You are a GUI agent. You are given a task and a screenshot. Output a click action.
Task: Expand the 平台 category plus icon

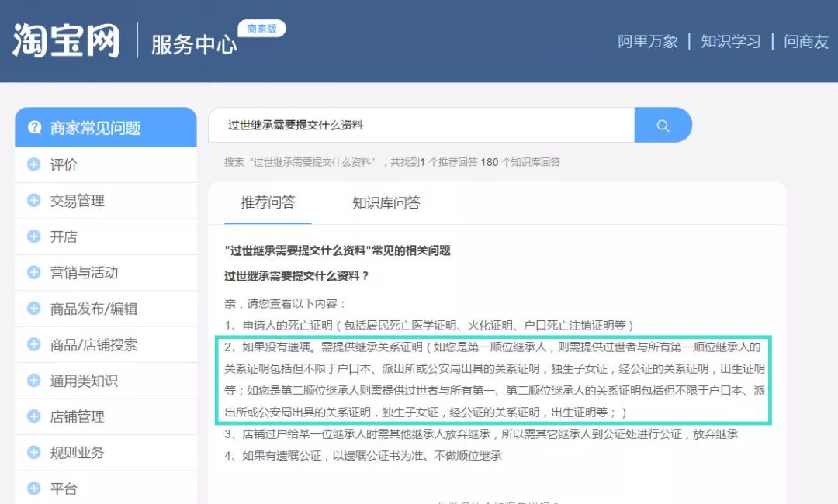pos(33,488)
